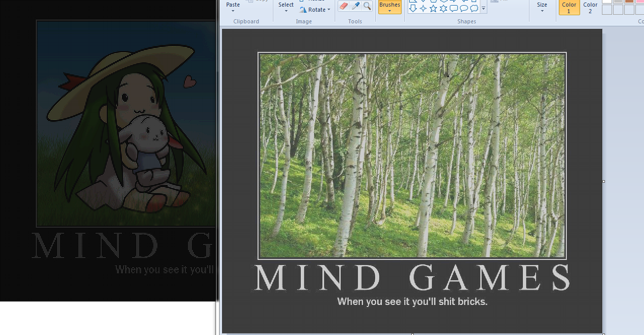Select the five-point star shape
The width and height of the screenshot is (644, 335).
433,8
